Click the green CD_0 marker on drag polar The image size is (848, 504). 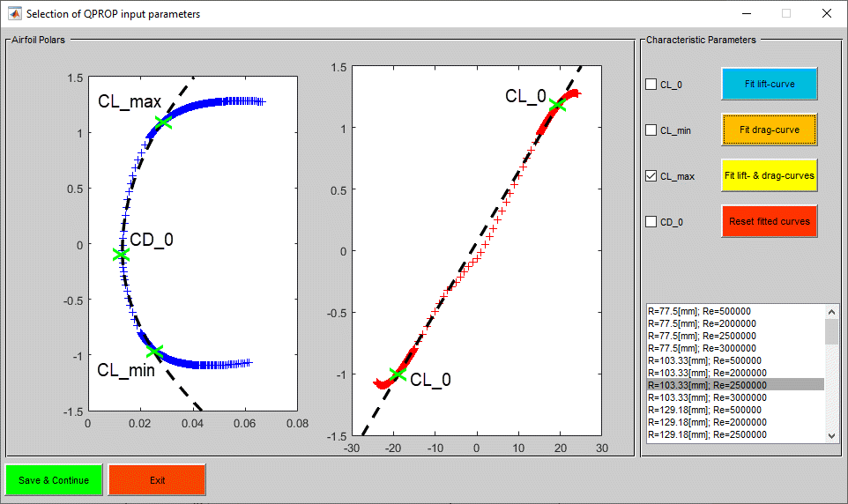(x=121, y=254)
